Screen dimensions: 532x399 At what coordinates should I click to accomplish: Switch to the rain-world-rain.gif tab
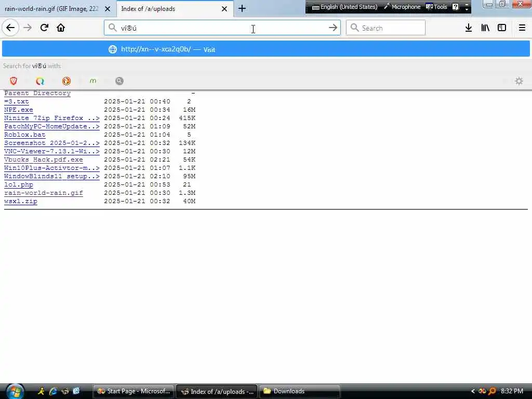tap(51, 9)
